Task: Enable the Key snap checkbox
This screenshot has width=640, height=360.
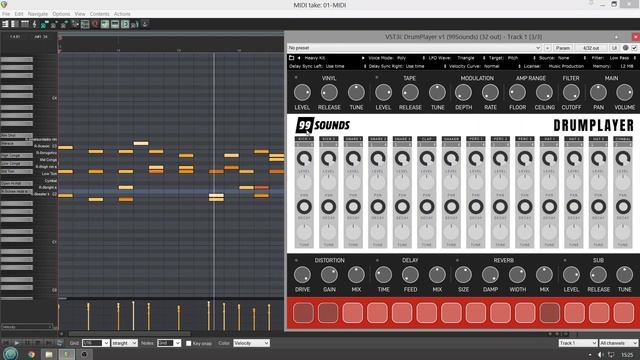Action: pyautogui.click(x=189, y=343)
